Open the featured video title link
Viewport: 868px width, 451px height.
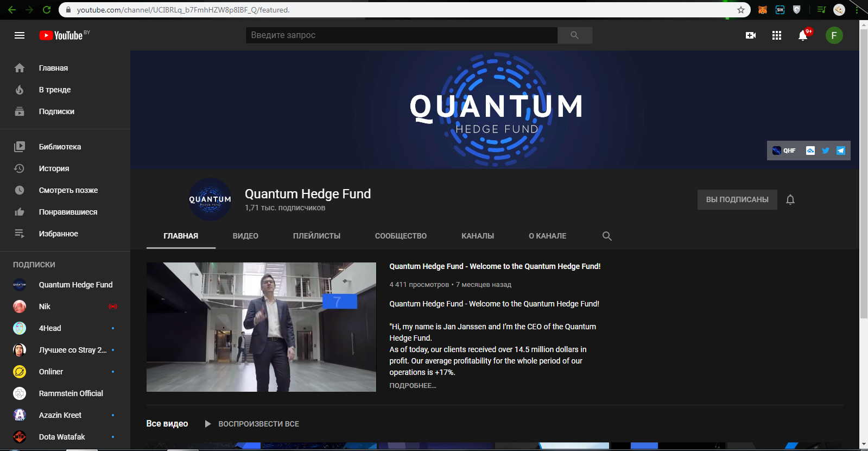click(495, 266)
